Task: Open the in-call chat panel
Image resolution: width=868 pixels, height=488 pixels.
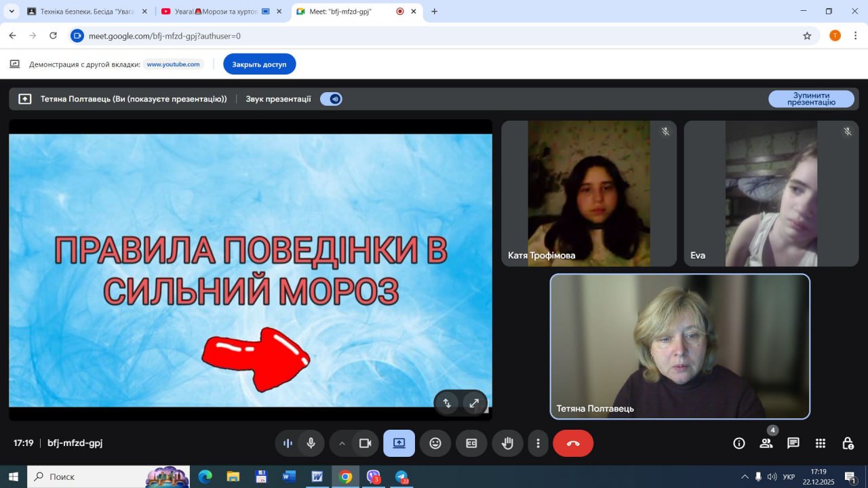Action: 793,443
